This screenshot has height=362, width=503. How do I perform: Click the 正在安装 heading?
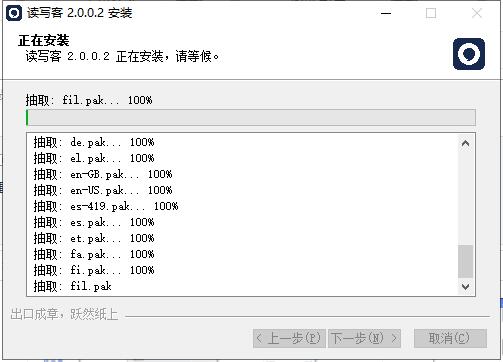pyautogui.click(x=44, y=41)
